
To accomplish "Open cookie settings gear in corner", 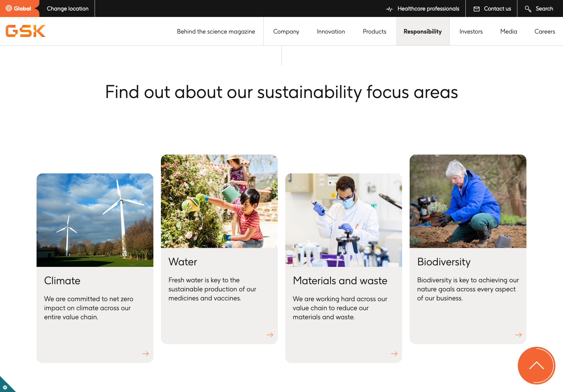I will [5, 387].
